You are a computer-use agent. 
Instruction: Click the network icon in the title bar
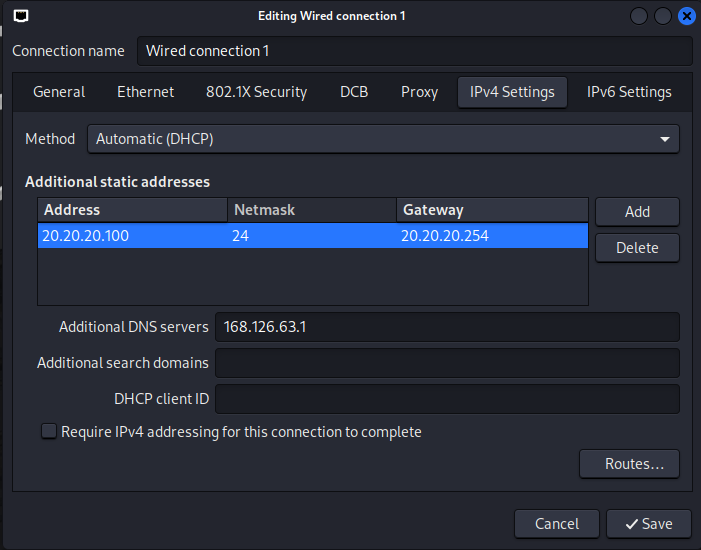21,16
